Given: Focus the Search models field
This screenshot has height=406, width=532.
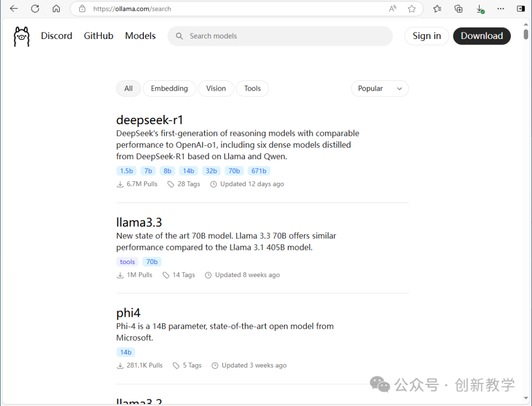Looking at the screenshot, I should click(x=280, y=36).
